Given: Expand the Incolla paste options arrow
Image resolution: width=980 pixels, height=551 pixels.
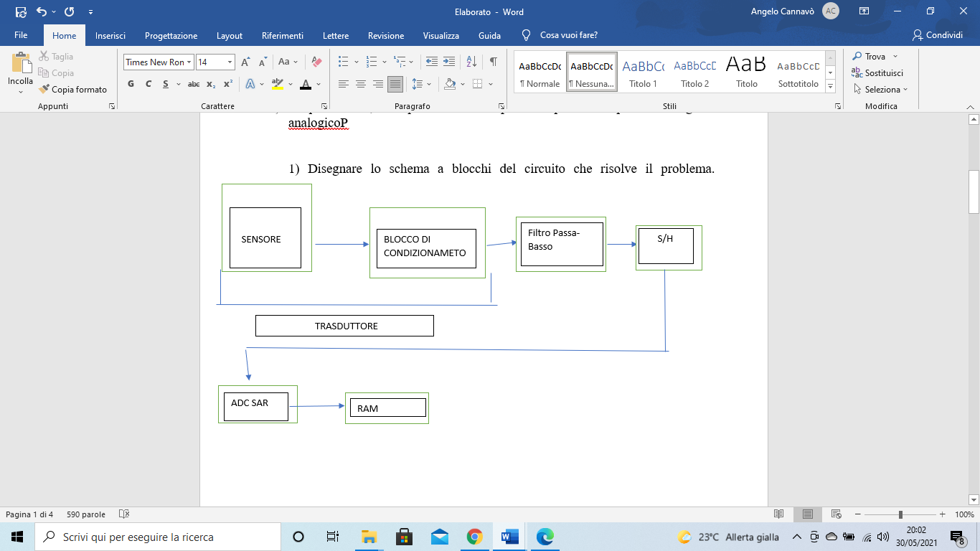Looking at the screenshot, I should pos(20,91).
